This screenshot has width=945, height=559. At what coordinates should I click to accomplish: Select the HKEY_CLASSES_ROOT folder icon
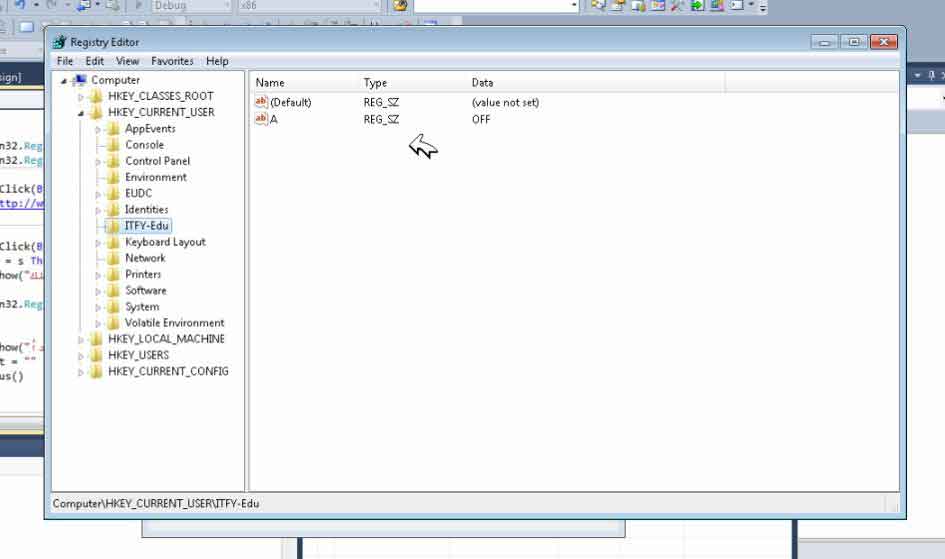point(96,96)
